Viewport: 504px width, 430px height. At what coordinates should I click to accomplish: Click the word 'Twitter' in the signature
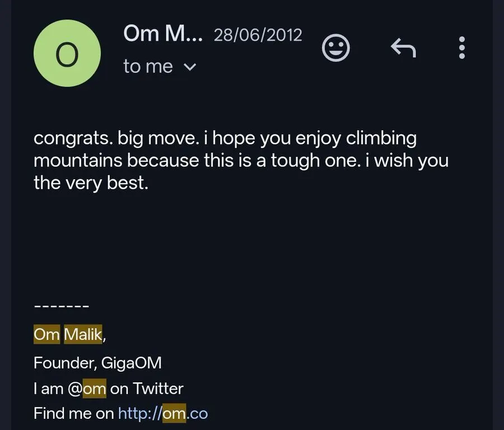[158, 388]
